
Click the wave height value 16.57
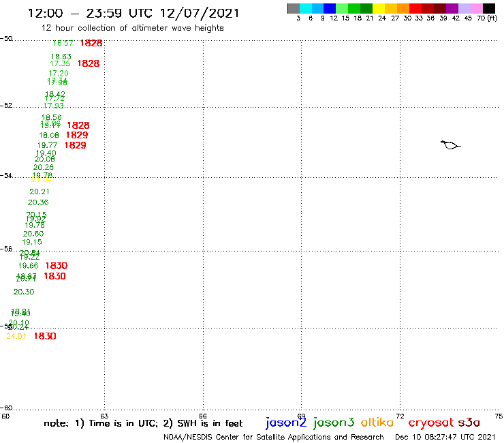[x=63, y=43]
